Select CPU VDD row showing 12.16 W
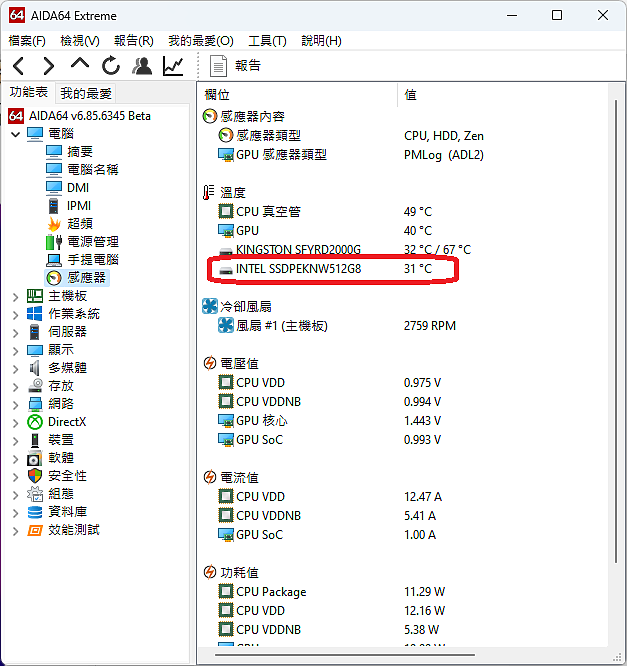The image size is (627, 666). tap(331, 611)
